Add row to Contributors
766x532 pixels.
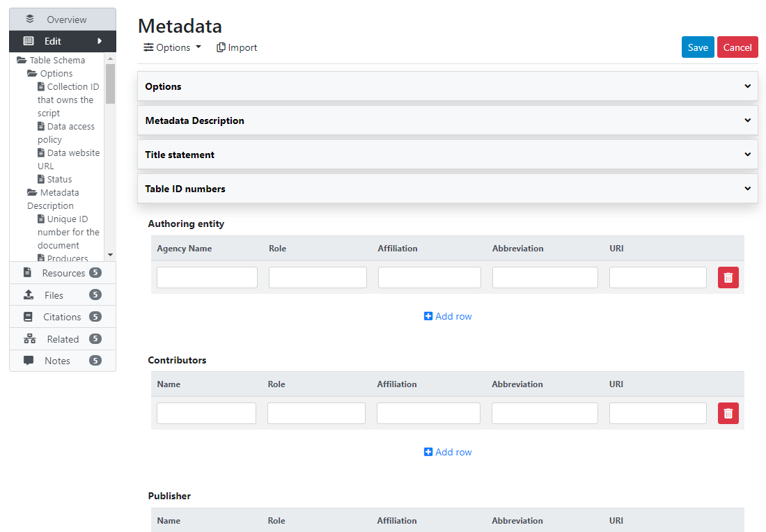448,452
